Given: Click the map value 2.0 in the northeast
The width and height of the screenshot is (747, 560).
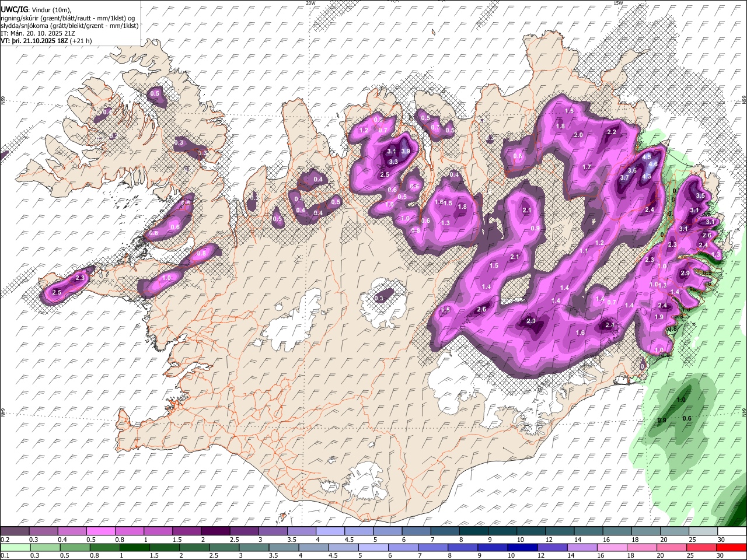Looking at the screenshot, I should (x=579, y=135).
